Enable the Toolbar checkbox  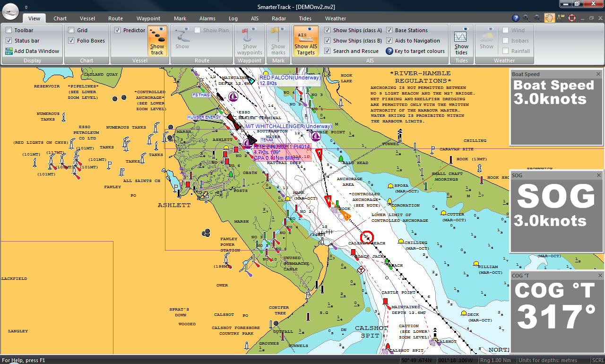click(9, 30)
